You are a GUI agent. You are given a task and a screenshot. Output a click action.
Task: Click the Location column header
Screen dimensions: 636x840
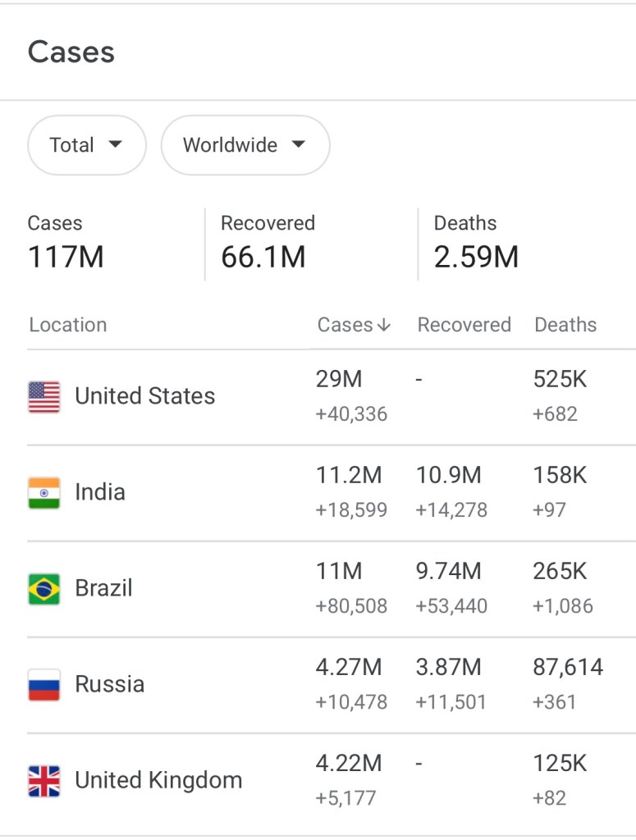[x=68, y=325]
